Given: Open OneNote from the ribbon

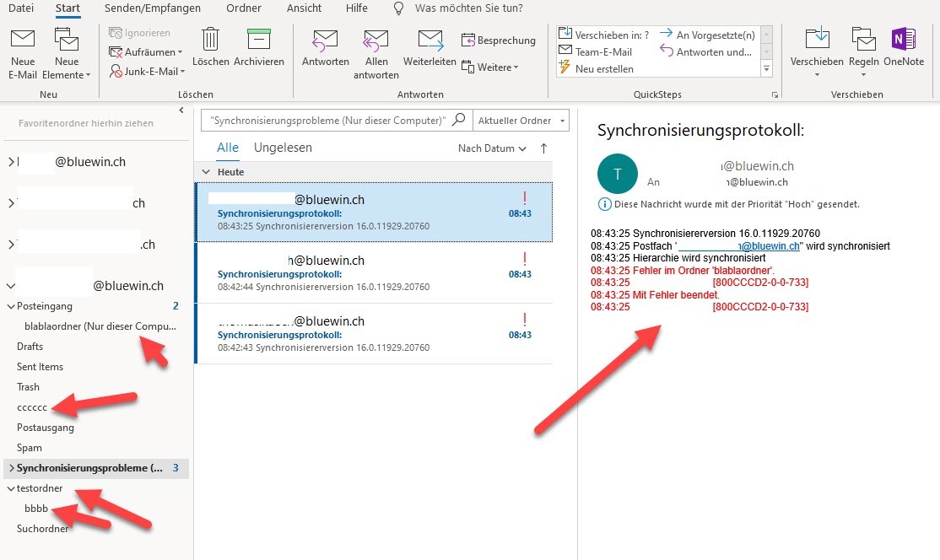Looking at the screenshot, I should (x=904, y=40).
